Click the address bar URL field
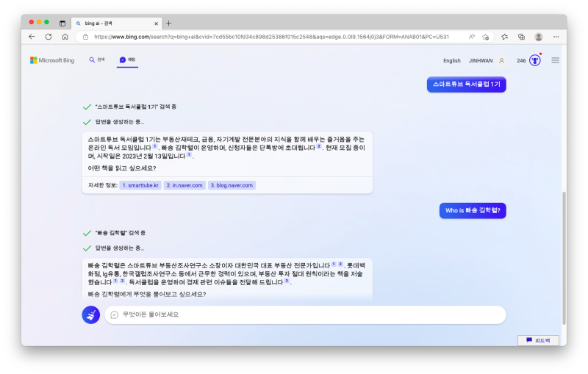The height and width of the screenshot is (374, 588). tap(271, 37)
